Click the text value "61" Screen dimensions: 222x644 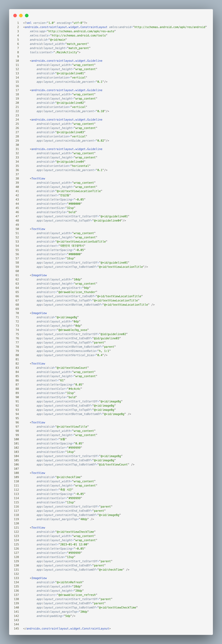point(62,381)
